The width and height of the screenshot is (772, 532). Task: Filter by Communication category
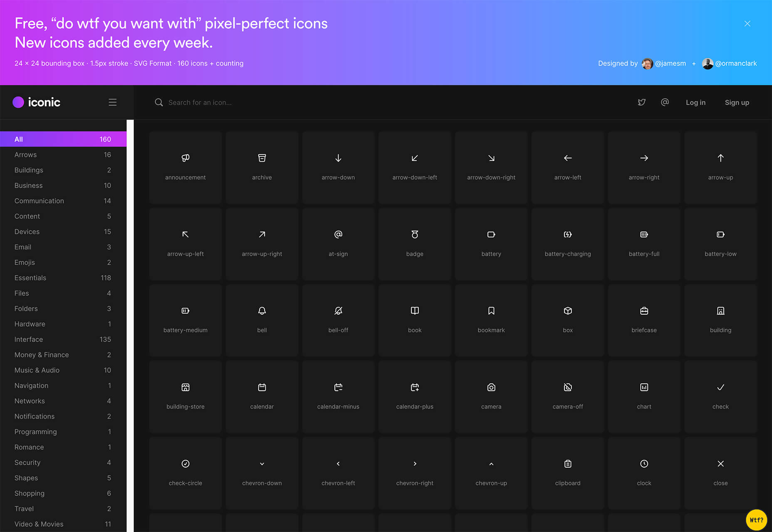[x=63, y=201]
